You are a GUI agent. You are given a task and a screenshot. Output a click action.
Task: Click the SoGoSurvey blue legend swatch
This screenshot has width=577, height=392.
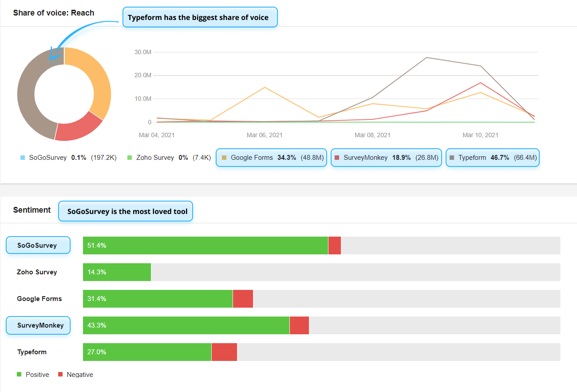[x=23, y=158]
